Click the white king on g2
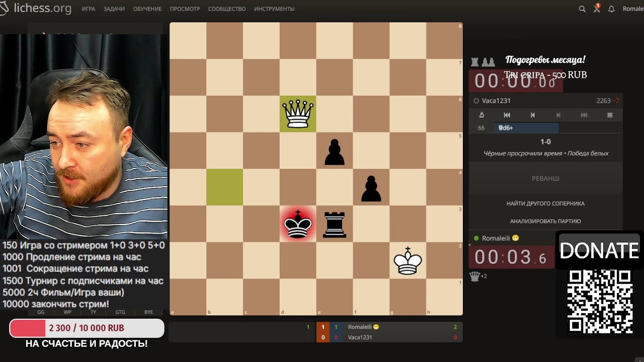 click(x=408, y=260)
